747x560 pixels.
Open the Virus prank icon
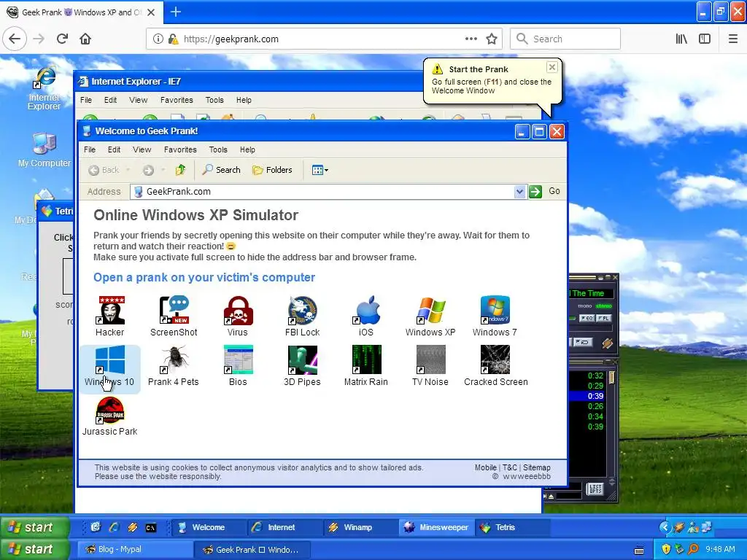coord(238,316)
